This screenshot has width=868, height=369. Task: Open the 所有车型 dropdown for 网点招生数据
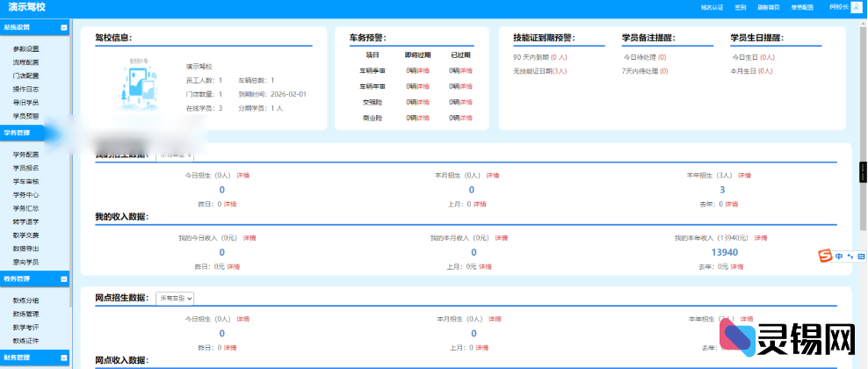point(175,298)
